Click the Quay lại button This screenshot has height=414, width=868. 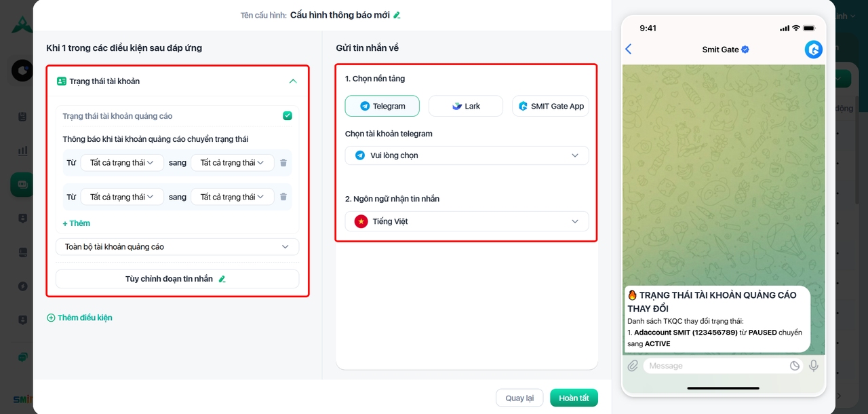coord(519,398)
